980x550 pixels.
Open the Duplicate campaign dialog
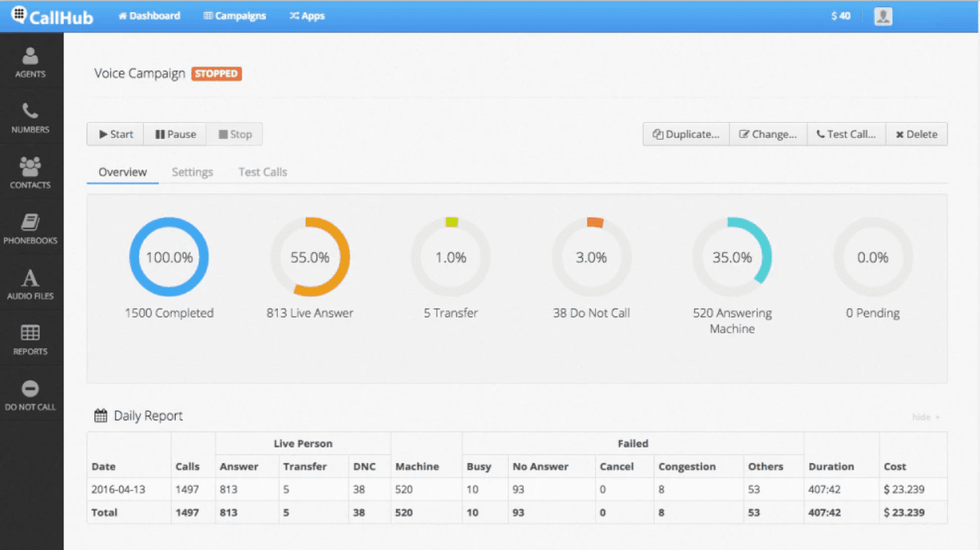pyautogui.click(x=686, y=134)
